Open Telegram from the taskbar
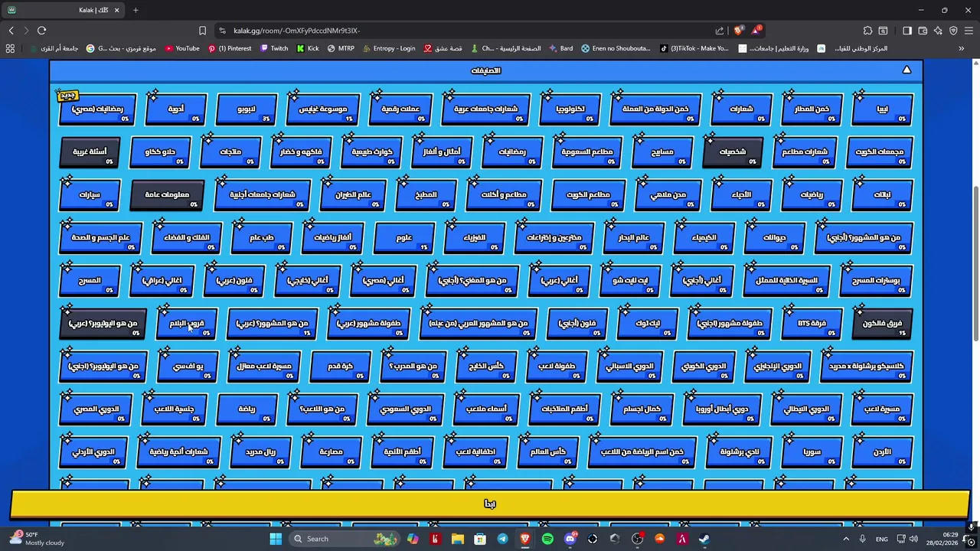Viewport: 980px width, 551px height. click(x=502, y=539)
